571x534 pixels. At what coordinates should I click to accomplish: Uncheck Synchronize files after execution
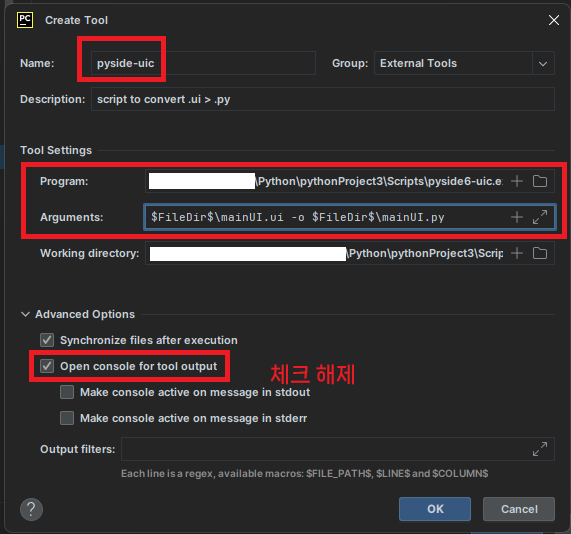tap(47, 340)
